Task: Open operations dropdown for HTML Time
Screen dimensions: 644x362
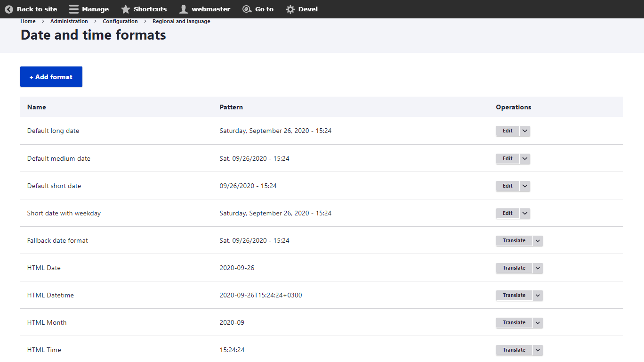Action: (x=538, y=350)
